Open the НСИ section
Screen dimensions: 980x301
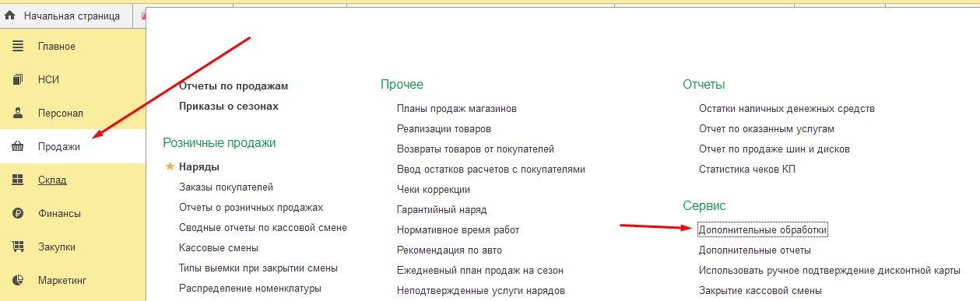pos(72,79)
